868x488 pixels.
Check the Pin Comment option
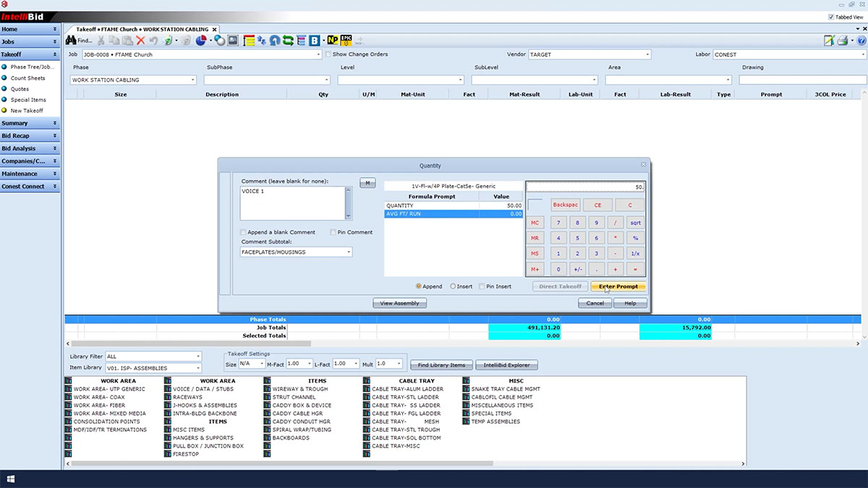click(x=333, y=232)
